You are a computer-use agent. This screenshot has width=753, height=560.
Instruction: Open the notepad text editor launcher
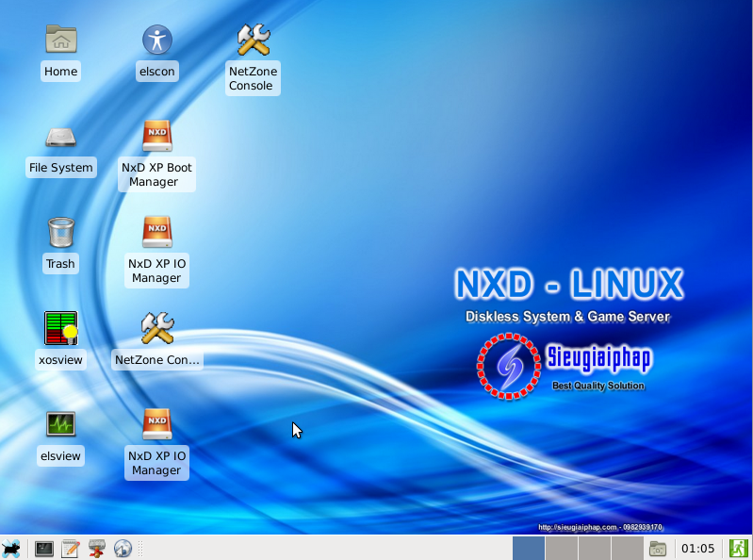click(71, 549)
